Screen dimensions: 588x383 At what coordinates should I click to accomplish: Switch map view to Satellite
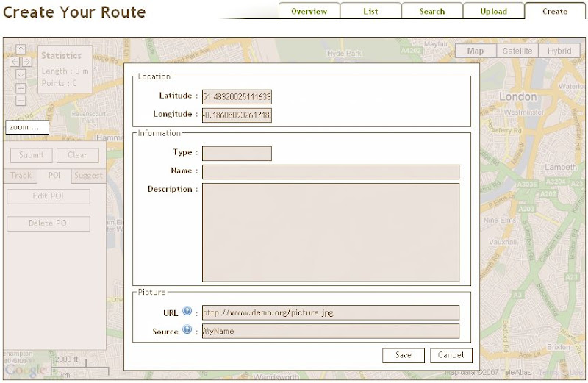pyautogui.click(x=517, y=51)
